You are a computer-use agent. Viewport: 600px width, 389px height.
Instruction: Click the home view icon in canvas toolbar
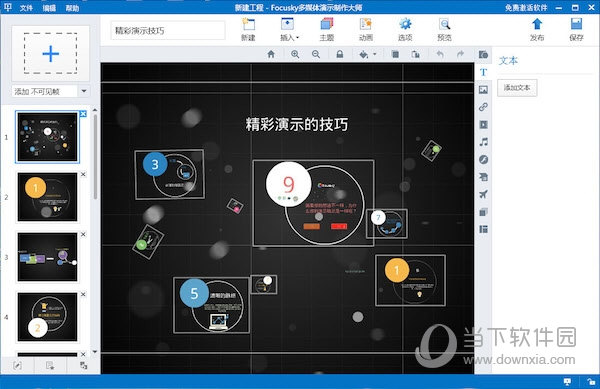pyautogui.click(x=271, y=54)
